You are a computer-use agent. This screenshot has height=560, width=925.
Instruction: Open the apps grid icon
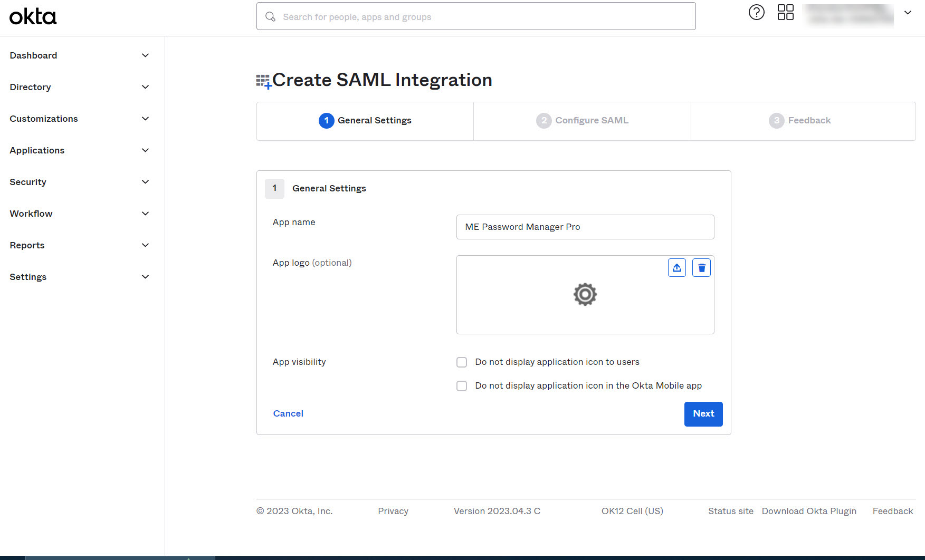pos(785,13)
